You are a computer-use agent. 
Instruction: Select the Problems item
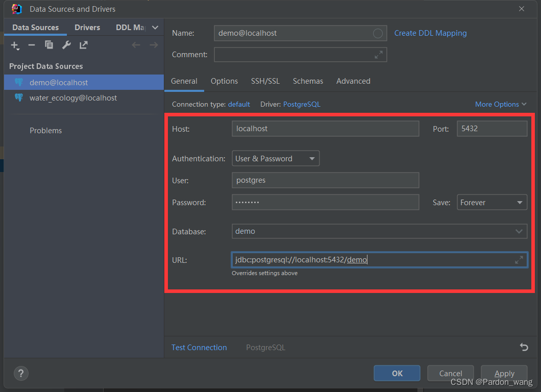(45, 131)
